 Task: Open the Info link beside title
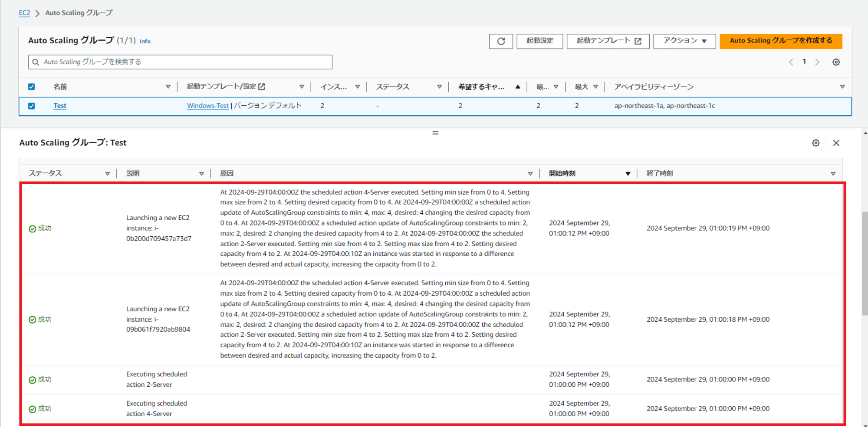click(145, 41)
